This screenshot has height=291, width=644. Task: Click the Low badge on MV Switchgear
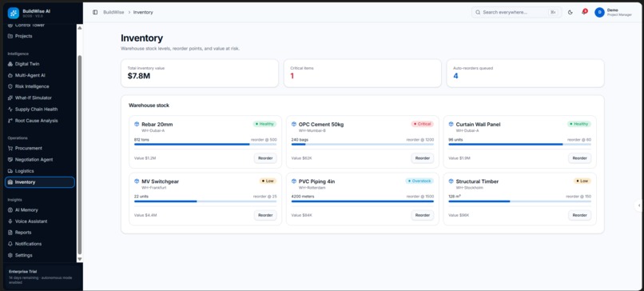tap(268, 181)
